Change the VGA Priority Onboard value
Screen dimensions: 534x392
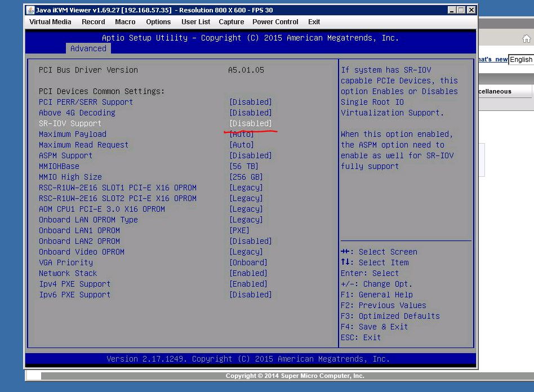click(248, 262)
